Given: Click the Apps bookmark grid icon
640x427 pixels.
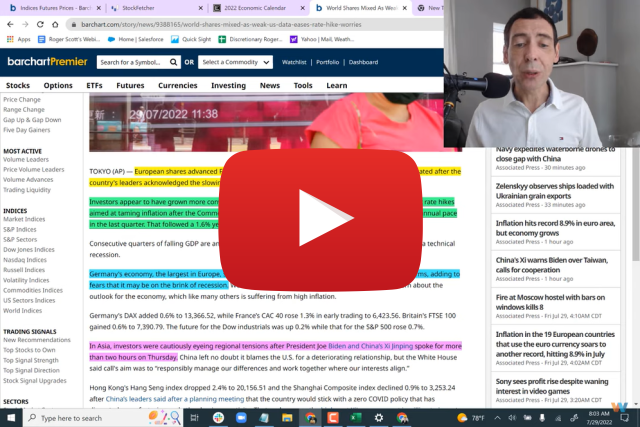Looking at the screenshot, I should [9, 39].
